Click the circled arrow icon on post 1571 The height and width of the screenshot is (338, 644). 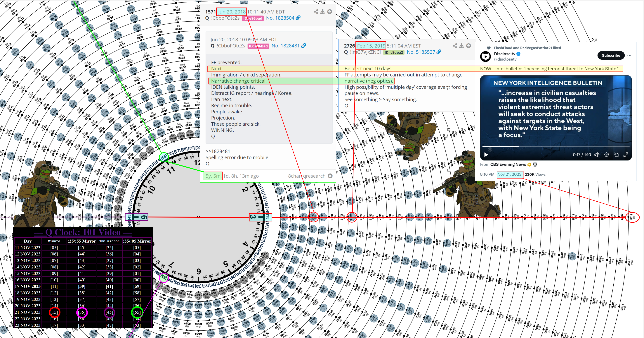click(330, 12)
